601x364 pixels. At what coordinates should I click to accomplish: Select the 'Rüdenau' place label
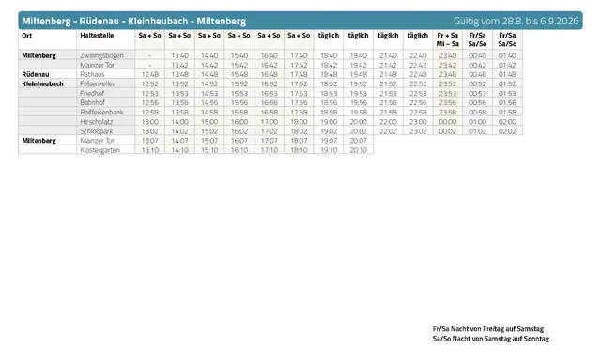coord(36,74)
